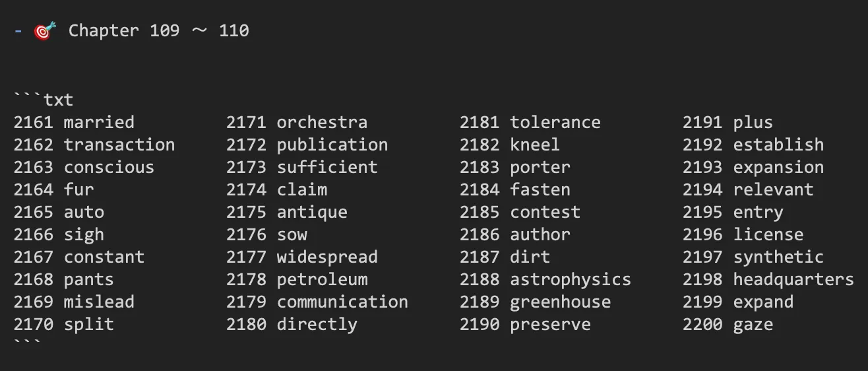This screenshot has width=868, height=371.
Task: Select the word publication
Action: [x=332, y=145]
